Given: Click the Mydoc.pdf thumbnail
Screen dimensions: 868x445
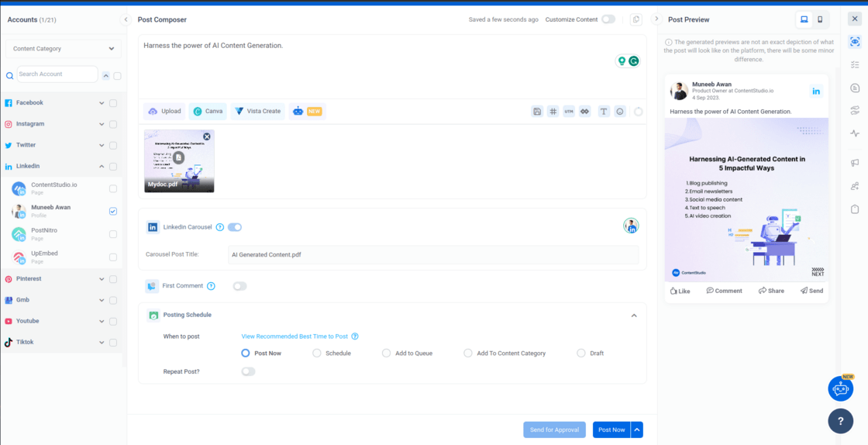Looking at the screenshot, I should click(x=179, y=161).
